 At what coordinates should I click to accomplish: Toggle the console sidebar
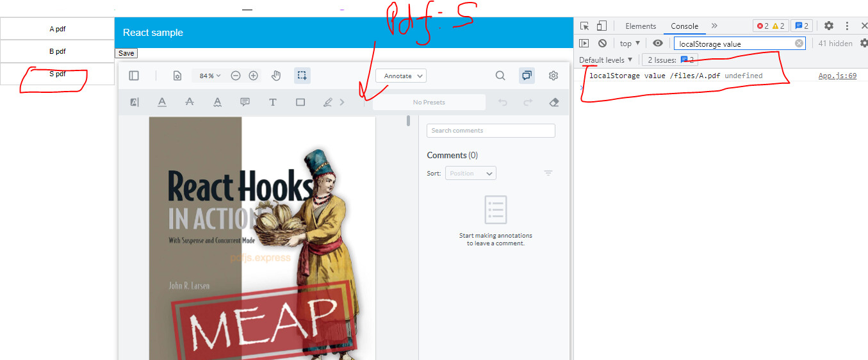tap(584, 43)
